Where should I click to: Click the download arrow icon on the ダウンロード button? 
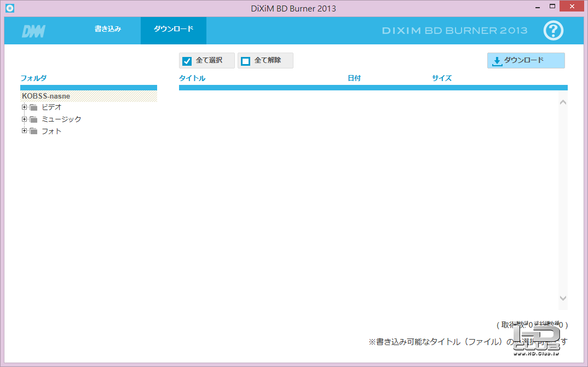coord(497,61)
